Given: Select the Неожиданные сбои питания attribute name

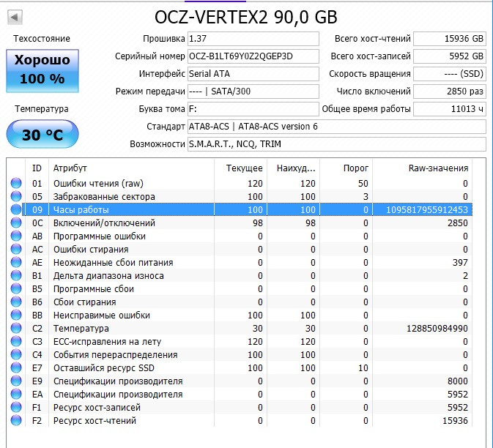Looking at the screenshot, I should click(114, 263).
